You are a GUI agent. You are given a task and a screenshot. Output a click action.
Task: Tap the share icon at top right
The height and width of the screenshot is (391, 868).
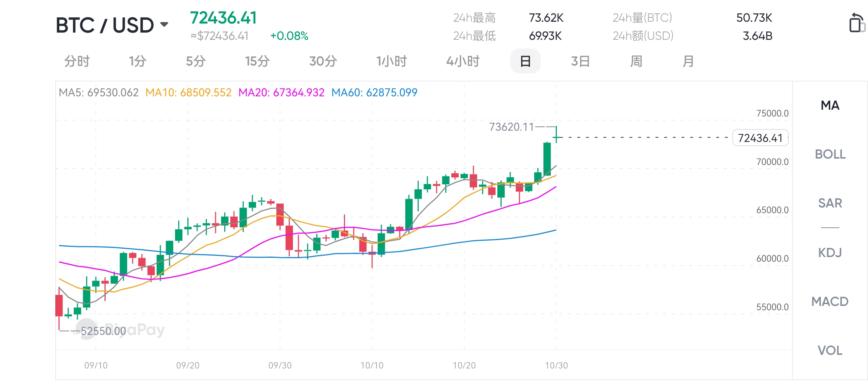click(857, 22)
